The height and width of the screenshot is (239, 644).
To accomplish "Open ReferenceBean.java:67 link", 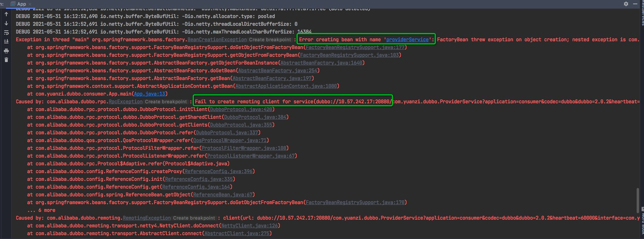I will click(223, 195).
